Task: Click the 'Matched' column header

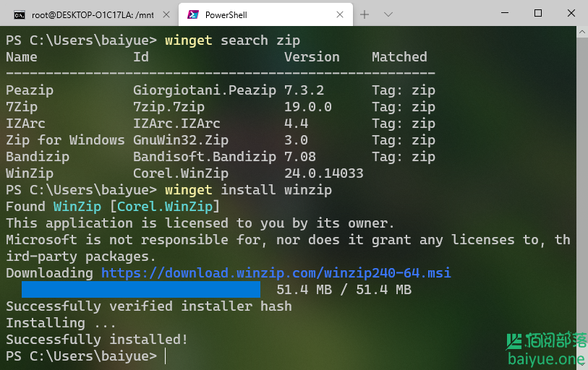Action: pyautogui.click(x=399, y=57)
